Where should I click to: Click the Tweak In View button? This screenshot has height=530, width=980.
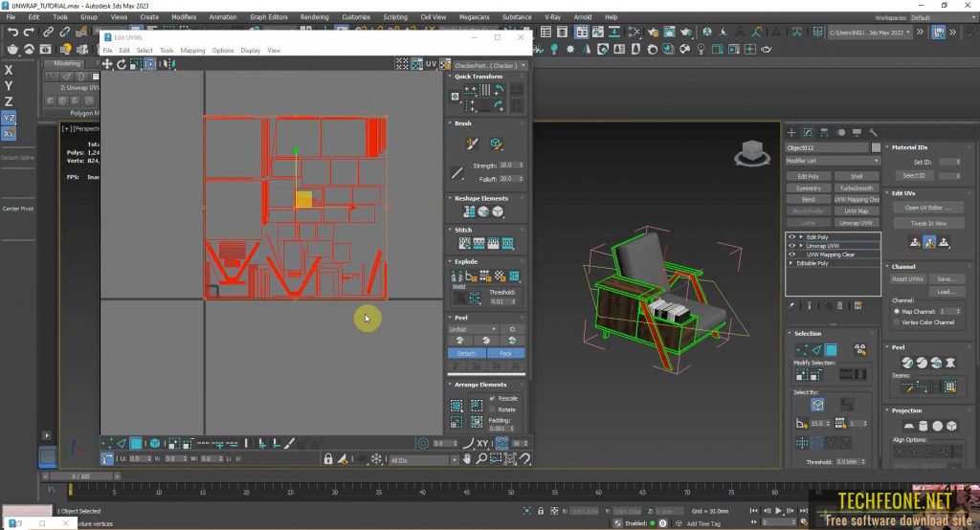[927, 223]
